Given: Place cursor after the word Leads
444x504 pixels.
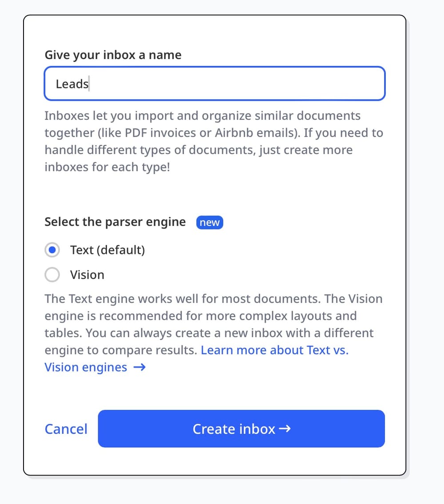Looking at the screenshot, I should coord(89,83).
